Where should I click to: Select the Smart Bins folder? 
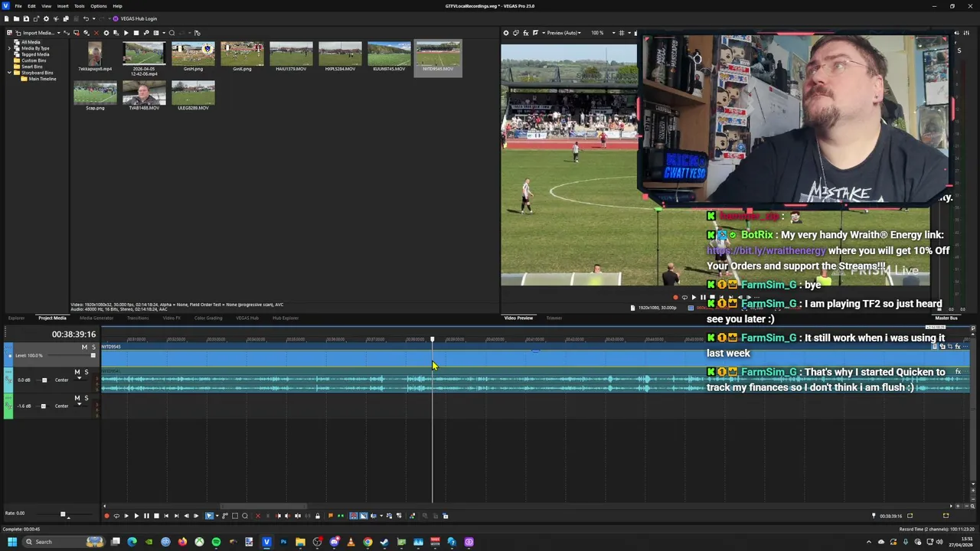tap(32, 67)
